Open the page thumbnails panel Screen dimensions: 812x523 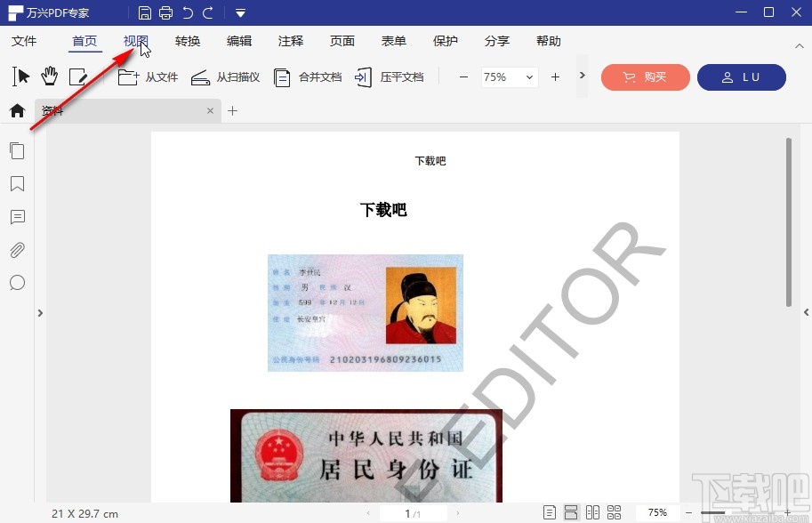17,150
